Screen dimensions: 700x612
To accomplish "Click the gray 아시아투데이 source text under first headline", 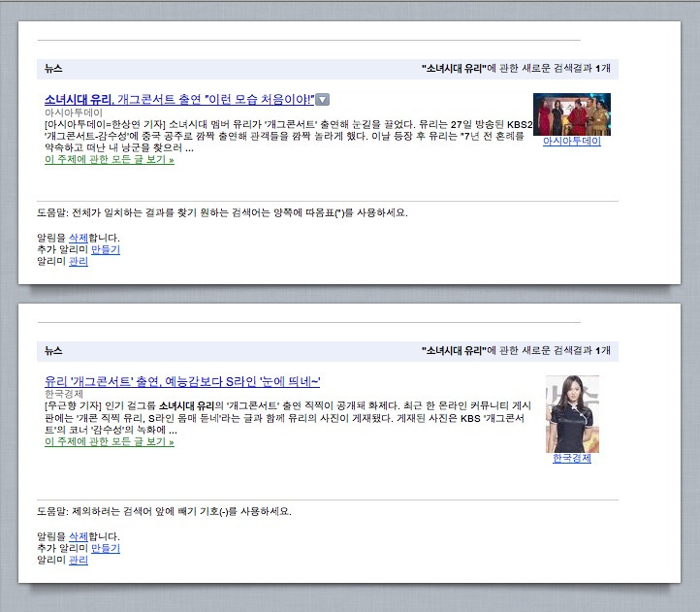I will tap(74, 113).
